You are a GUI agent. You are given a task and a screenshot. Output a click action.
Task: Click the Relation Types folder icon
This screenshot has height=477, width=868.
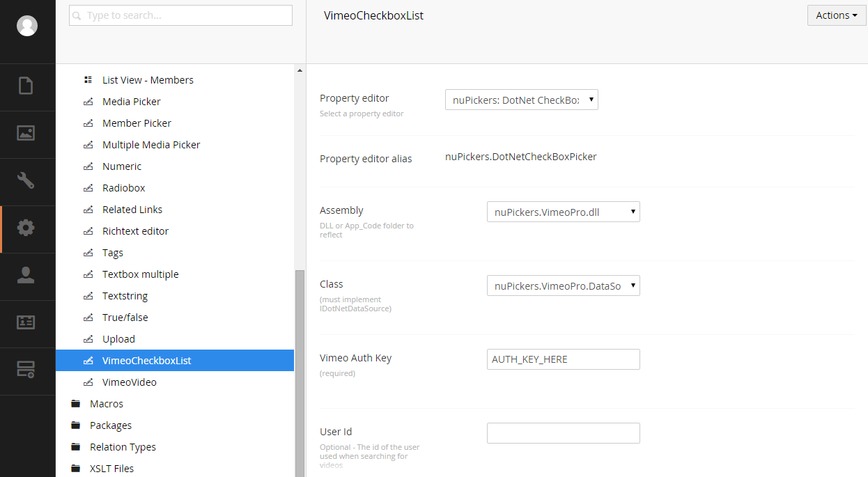75,447
